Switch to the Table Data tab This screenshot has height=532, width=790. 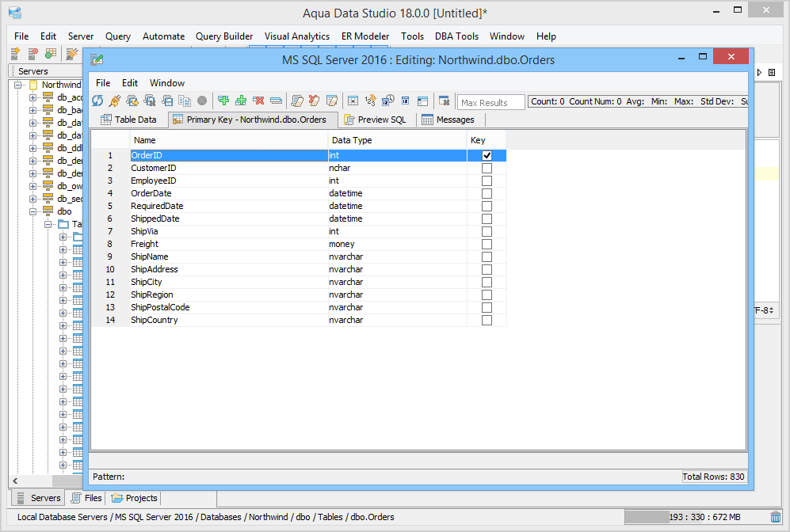(128, 120)
